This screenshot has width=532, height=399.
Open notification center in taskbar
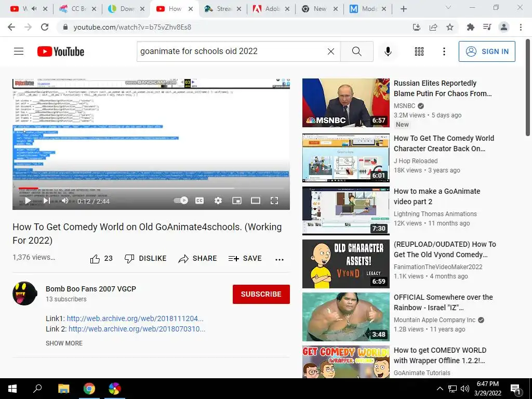[x=516, y=390]
